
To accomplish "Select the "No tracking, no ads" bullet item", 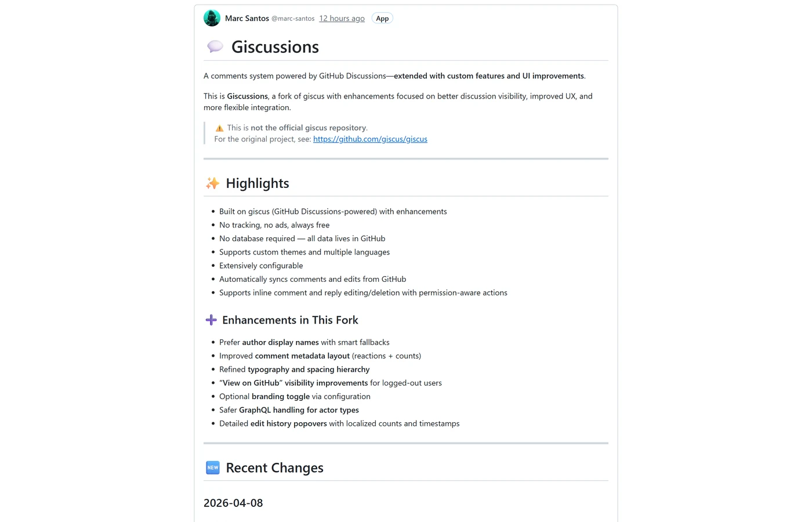I will click(x=274, y=225).
